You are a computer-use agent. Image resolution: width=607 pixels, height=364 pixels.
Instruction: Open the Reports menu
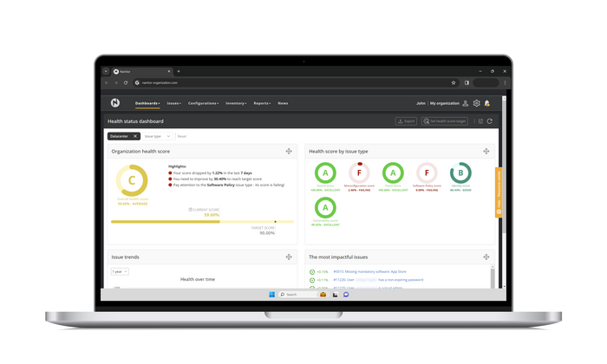point(262,103)
